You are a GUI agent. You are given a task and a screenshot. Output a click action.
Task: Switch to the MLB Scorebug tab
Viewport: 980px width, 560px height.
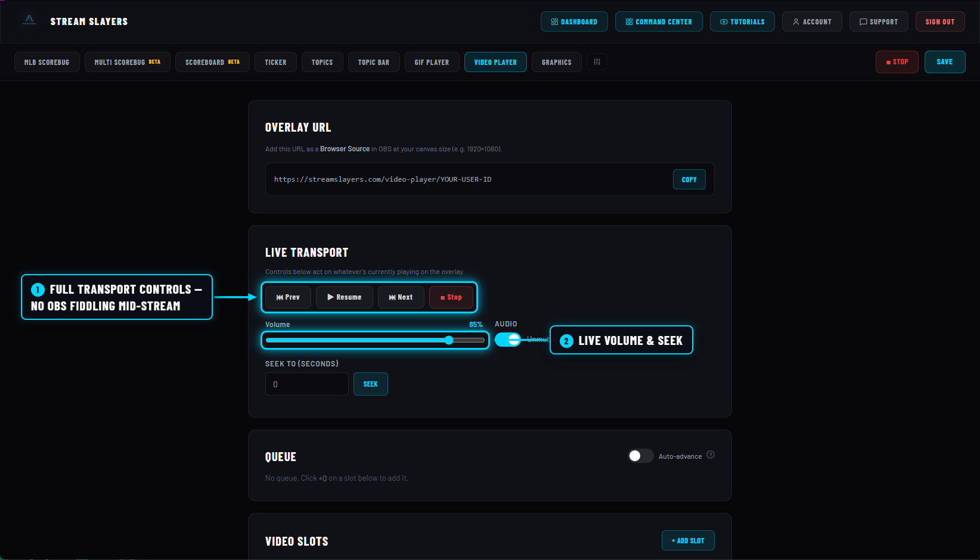coord(46,62)
